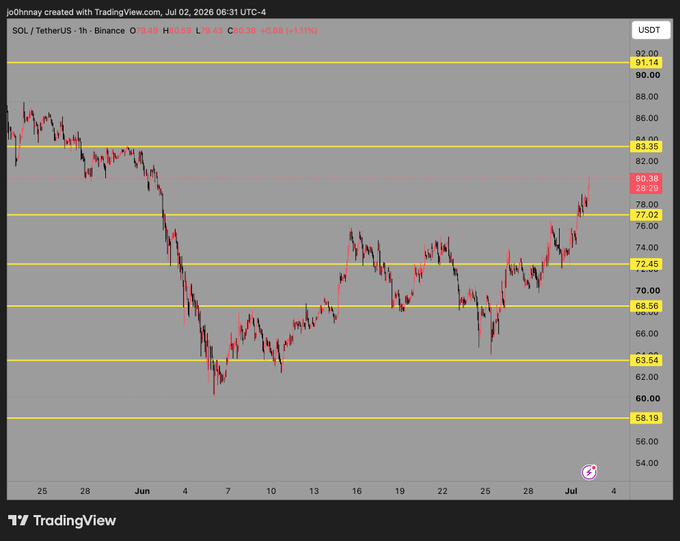Click the Jun date axis label

(x=142, y=491)
